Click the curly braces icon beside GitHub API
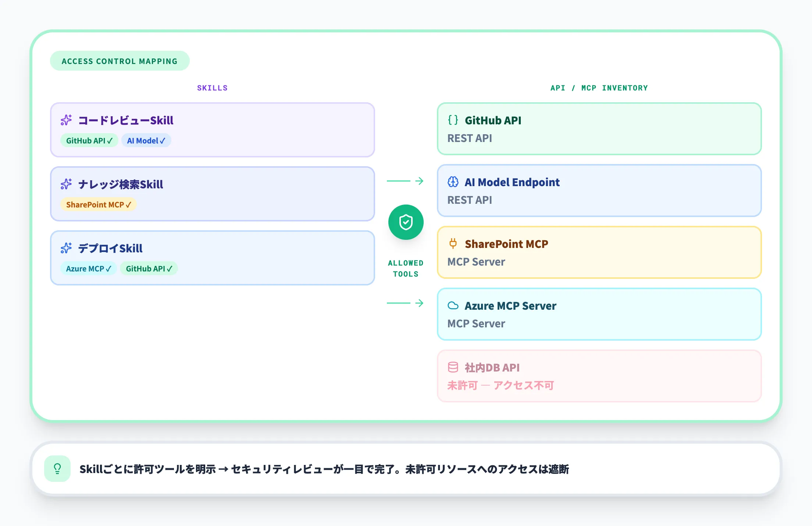This screenshot has height=526, width=812. pyautogui.click(x=453, y=120)
